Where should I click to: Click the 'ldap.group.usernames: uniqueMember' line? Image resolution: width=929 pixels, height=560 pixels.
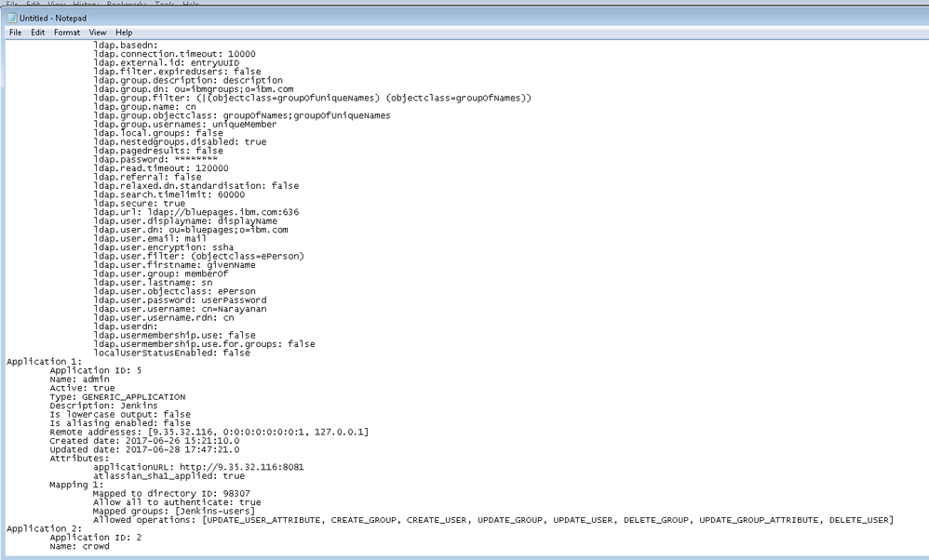(x=185, y=125)
